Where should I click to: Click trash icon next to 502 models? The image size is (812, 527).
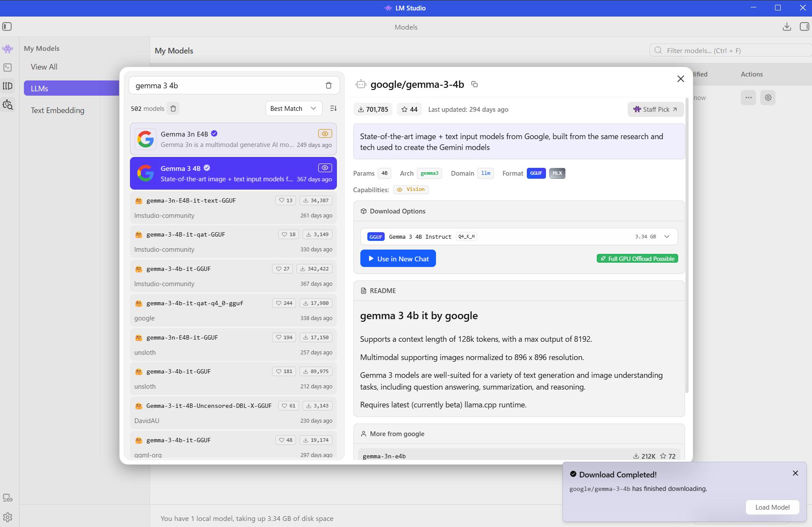173,108
